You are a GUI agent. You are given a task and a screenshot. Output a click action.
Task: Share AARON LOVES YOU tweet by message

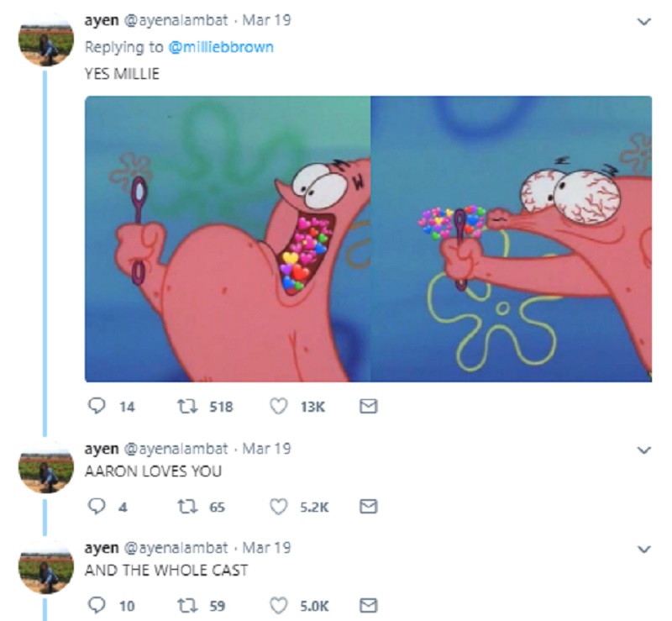point(368,507)
